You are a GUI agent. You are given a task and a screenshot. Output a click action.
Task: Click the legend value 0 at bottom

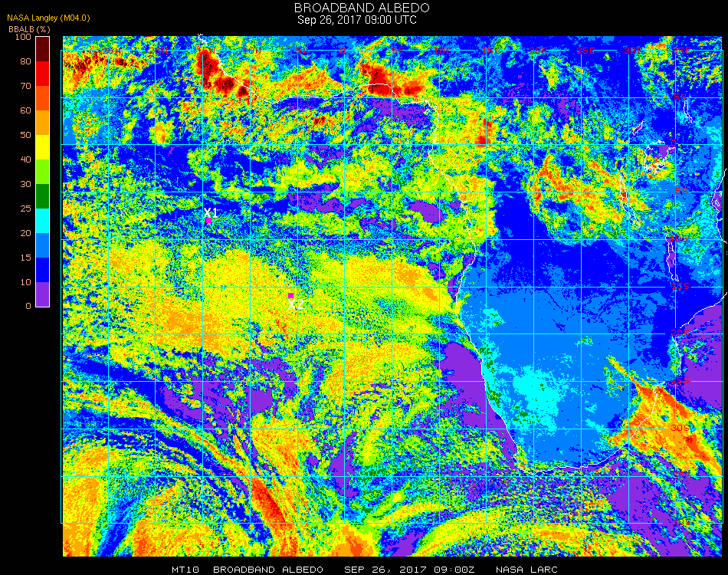(28, 306)
